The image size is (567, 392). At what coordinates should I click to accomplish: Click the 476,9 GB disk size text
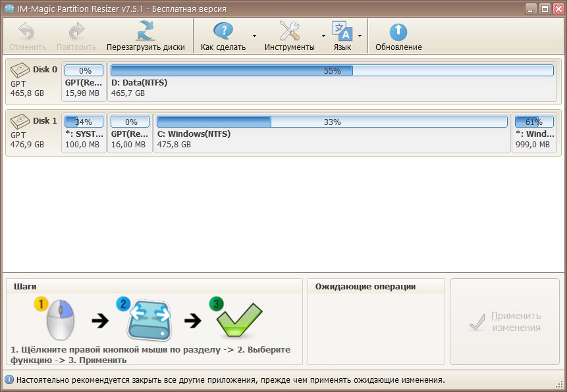click(27, 145)
